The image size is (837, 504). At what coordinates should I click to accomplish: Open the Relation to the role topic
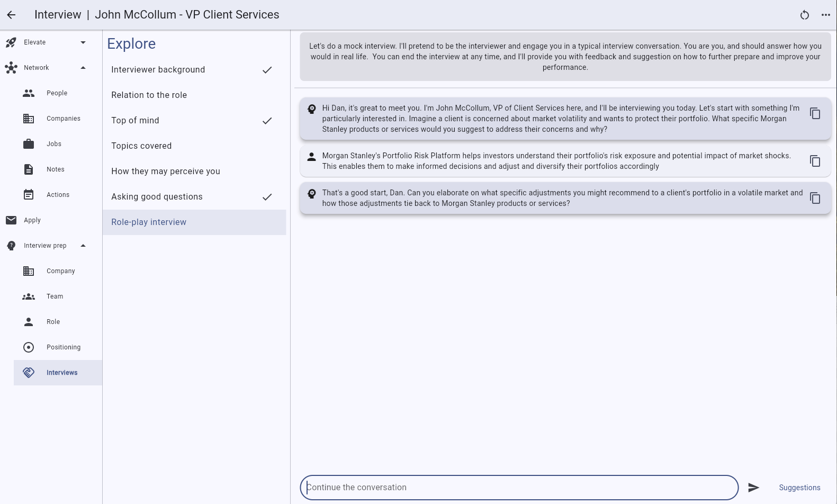149,95
